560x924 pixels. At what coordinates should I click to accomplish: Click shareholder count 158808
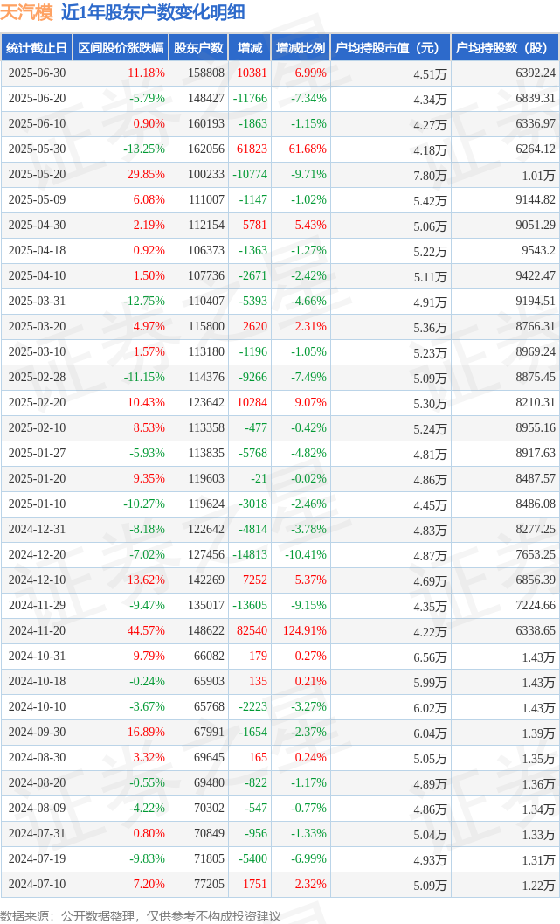coord(206,73)
